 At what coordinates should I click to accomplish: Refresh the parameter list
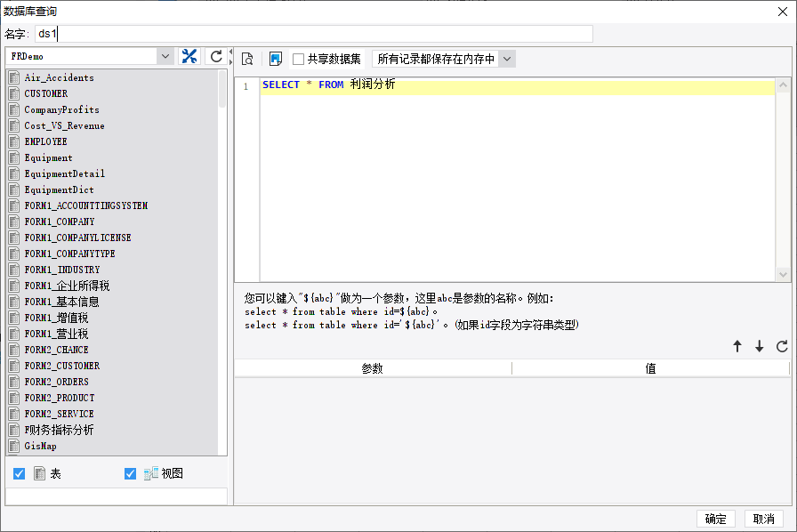coord(782,346)
